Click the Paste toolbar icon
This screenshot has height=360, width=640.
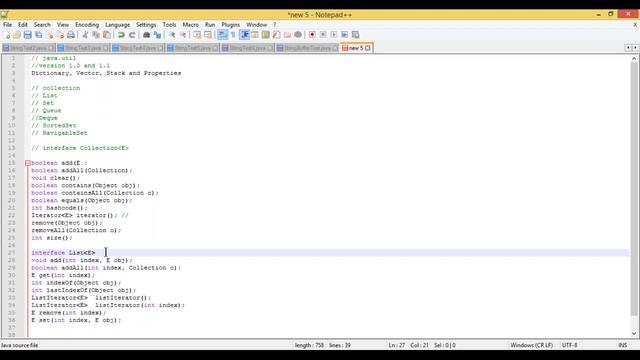click(107, 35)
